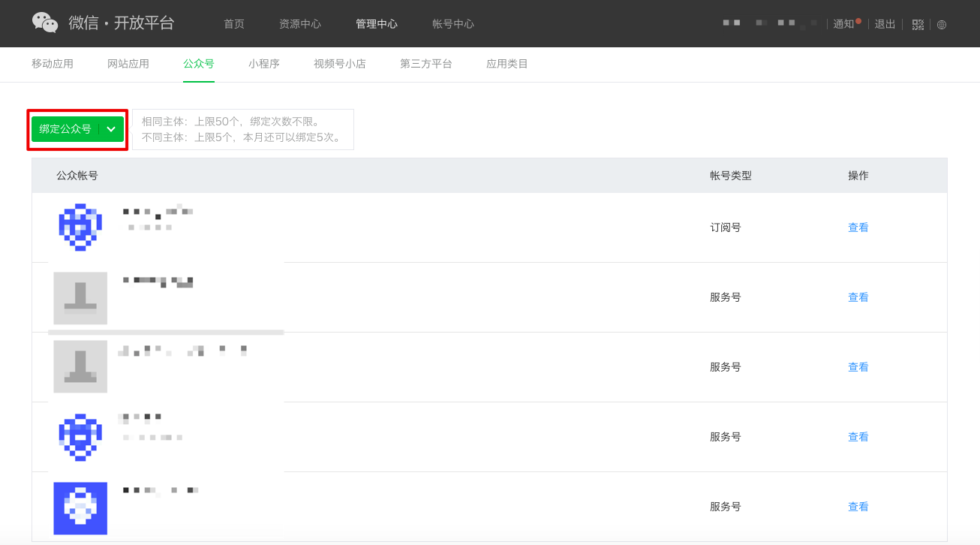Open 资源中心 in the top navigation

(x=300, y=24)
